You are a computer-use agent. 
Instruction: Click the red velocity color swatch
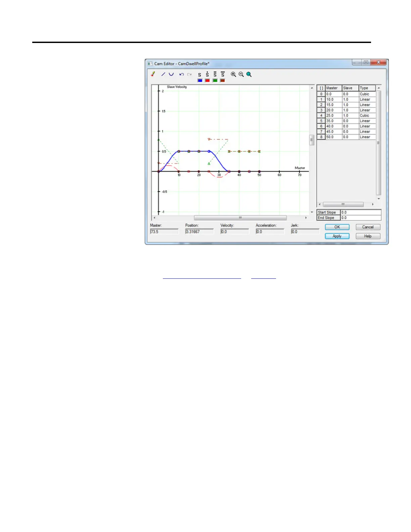(208, 81)
